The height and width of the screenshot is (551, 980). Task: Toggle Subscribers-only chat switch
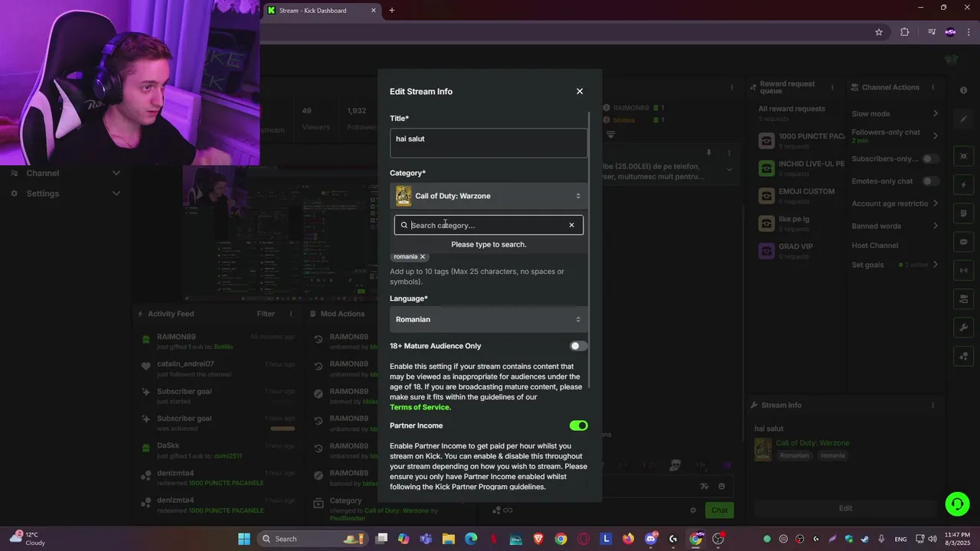coord(930,158)
